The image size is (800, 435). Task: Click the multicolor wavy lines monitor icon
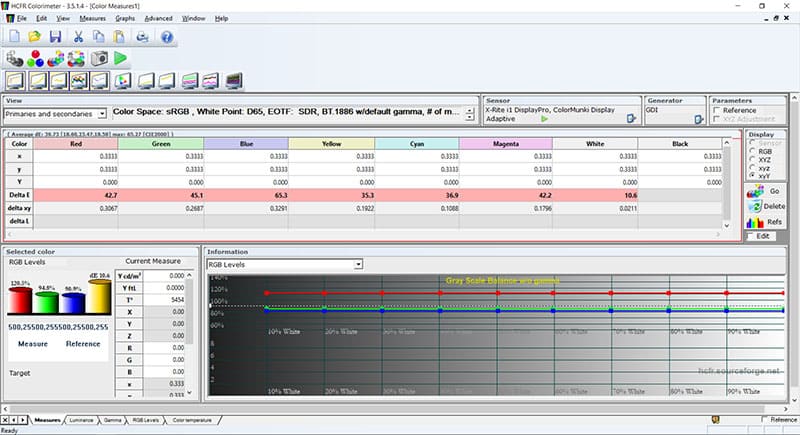coord(79,81)
